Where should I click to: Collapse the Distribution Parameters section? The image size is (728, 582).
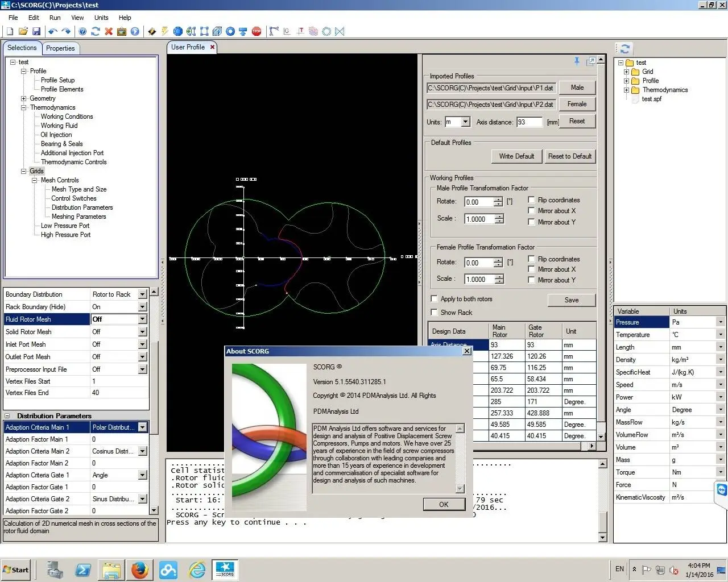[7, 416]
